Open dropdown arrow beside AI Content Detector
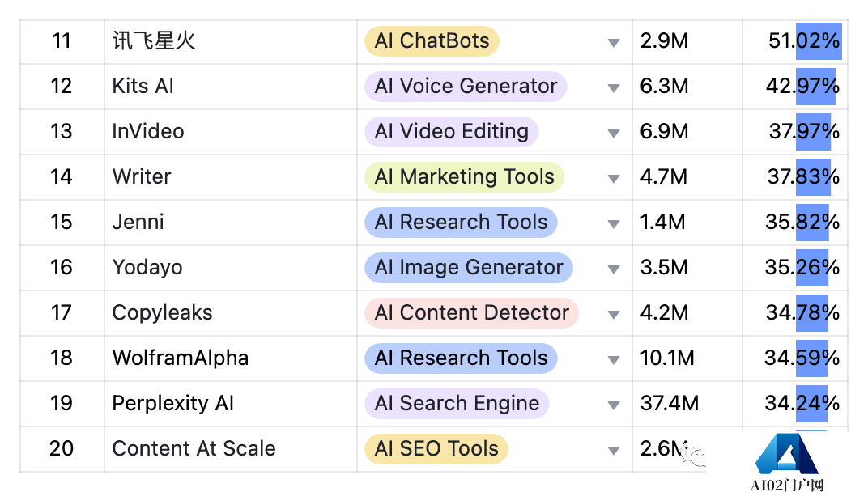This screenshot has width=868, height=492. coord(613,315)
